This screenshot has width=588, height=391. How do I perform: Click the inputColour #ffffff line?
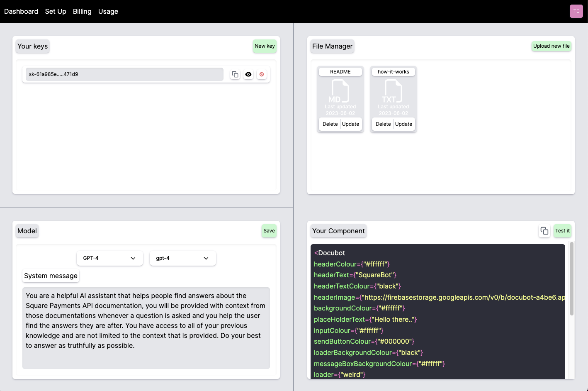click(349, 330)
